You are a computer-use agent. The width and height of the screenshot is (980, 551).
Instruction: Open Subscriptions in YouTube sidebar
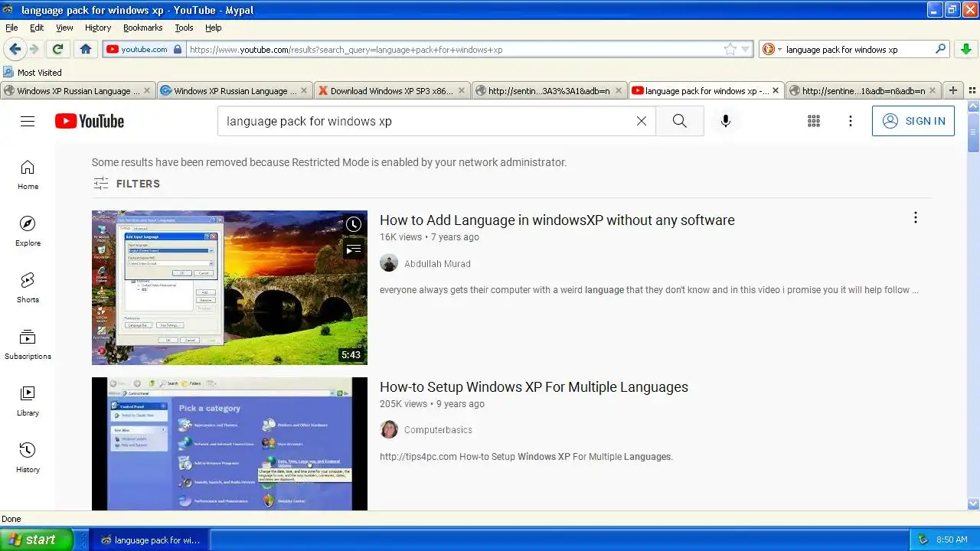pos(28,345)
